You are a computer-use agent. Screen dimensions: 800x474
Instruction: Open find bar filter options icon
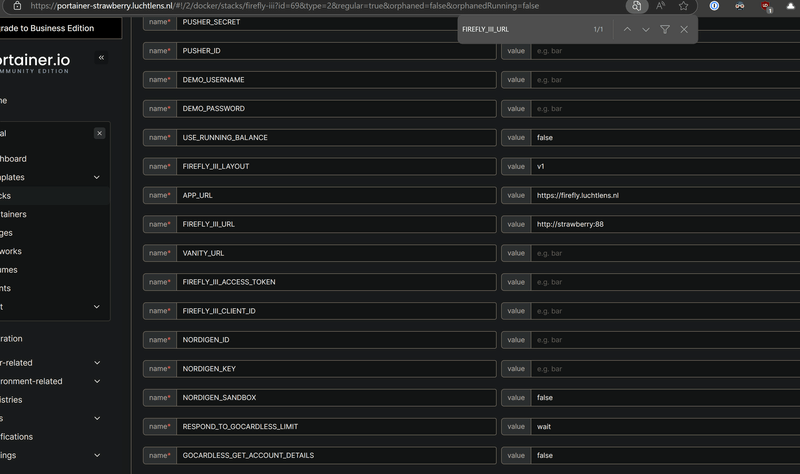pyautogui.click(x=665, y=30)
